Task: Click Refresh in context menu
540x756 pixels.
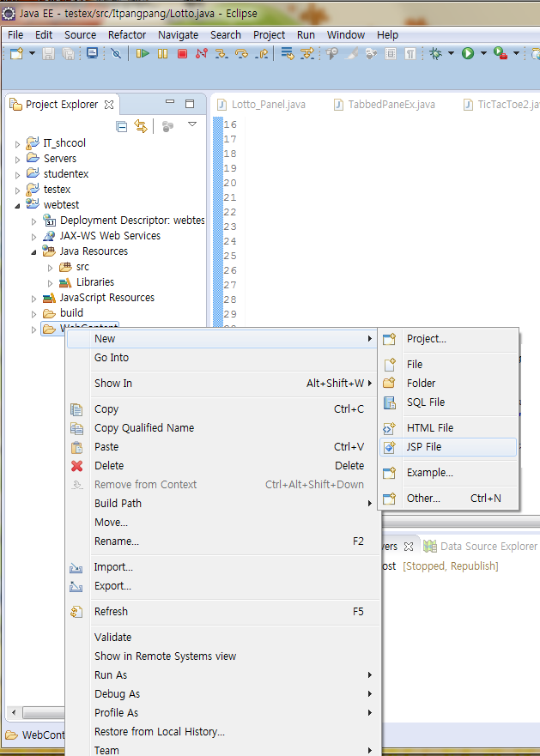Action: [223, 611]
